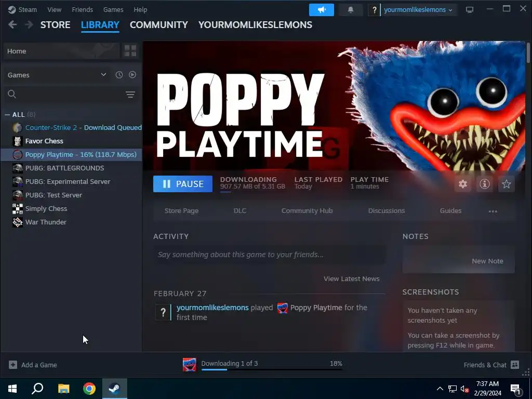
Task: Click the library search magnifier icon
Action: tap(12, 94)
